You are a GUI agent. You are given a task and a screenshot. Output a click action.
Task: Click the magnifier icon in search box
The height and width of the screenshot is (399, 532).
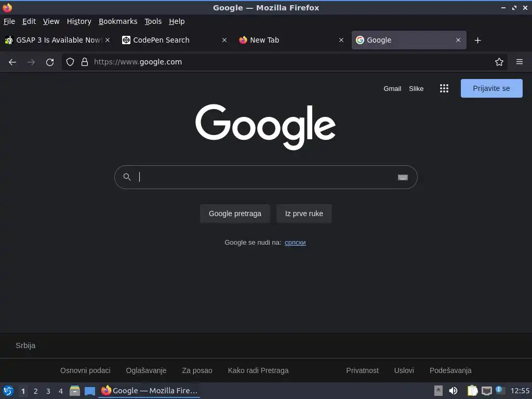(127, 177)
